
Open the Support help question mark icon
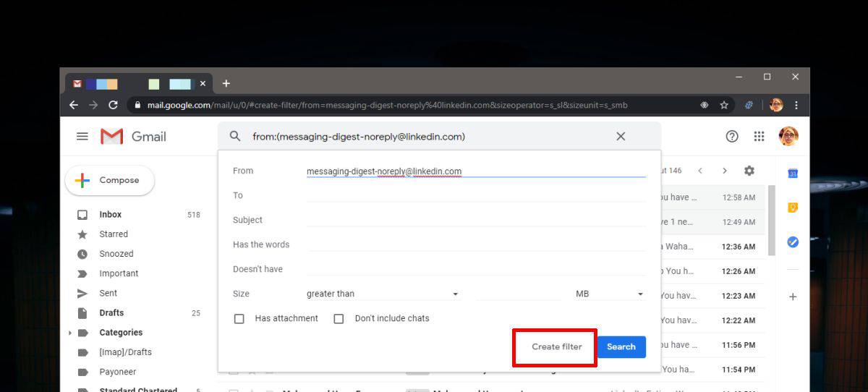[x=732, y=136]
